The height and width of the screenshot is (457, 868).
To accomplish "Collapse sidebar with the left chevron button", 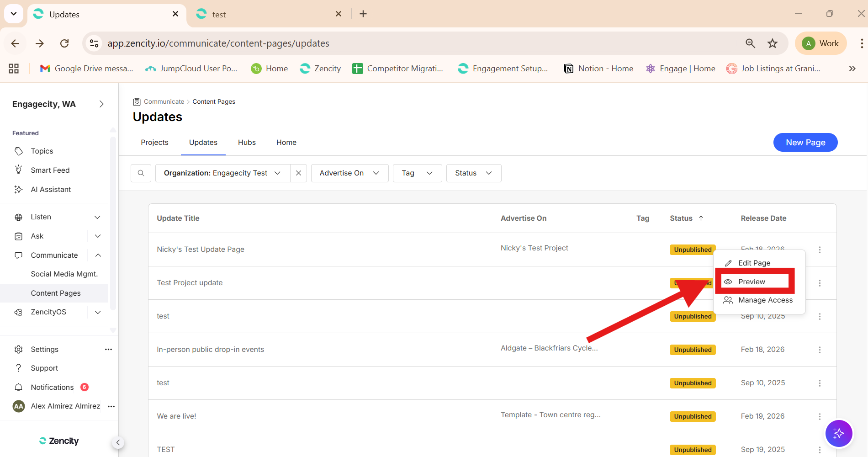I will pyautogui.click(x=118, y=442).
